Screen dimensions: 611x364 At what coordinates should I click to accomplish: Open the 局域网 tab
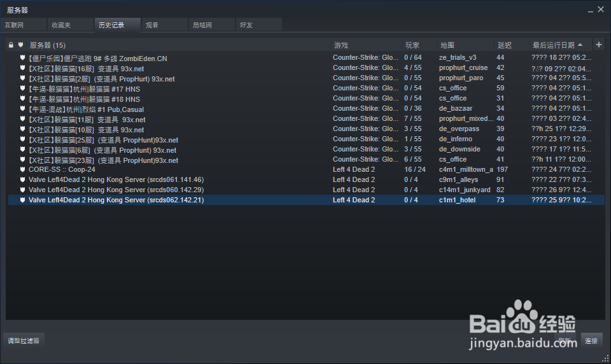[212, 25]
